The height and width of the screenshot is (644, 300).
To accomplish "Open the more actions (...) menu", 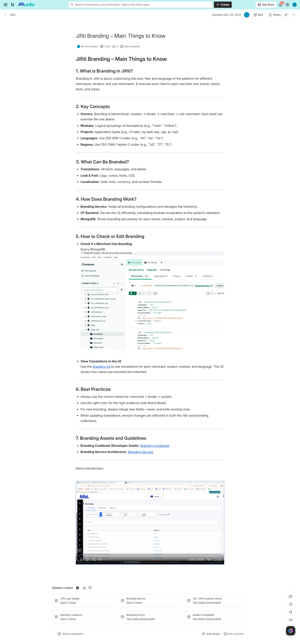I will (x=293, y=15).
